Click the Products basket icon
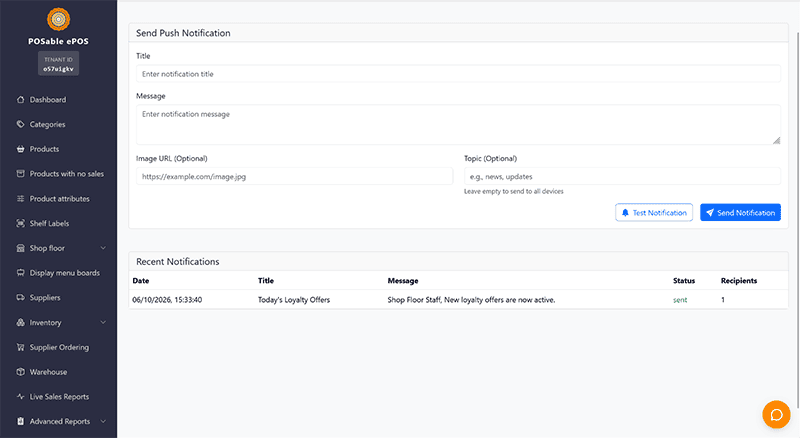 pos(20,149)
